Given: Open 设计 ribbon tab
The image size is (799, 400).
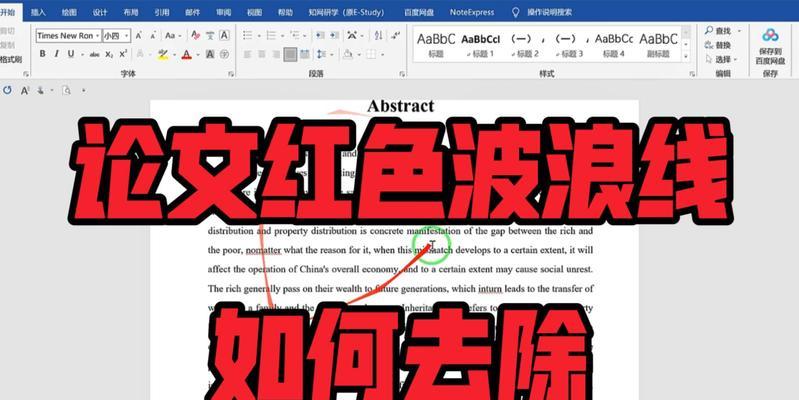Looking at the screenshot, I should pos(100,12).
